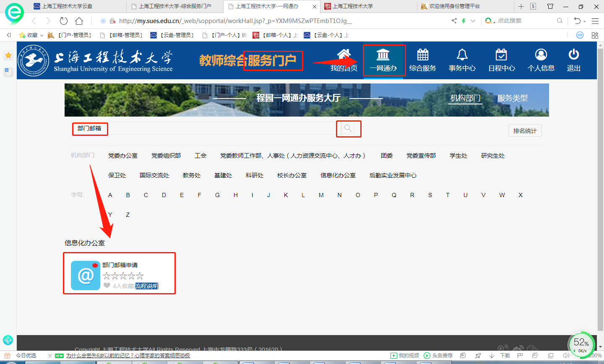Expand the undo-close dropdown arrow
The width and height of the screenshot is (604, 364).
click(x=584, y=21)
